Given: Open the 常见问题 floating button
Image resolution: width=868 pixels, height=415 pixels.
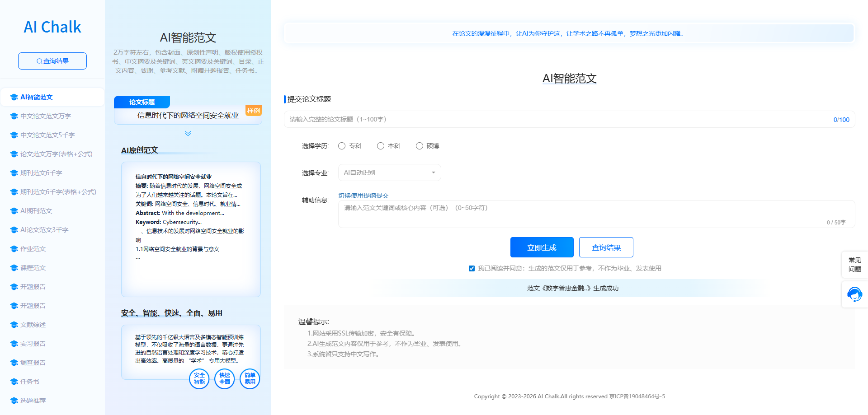Looking at the screenshot, I should tap(854, 265).
